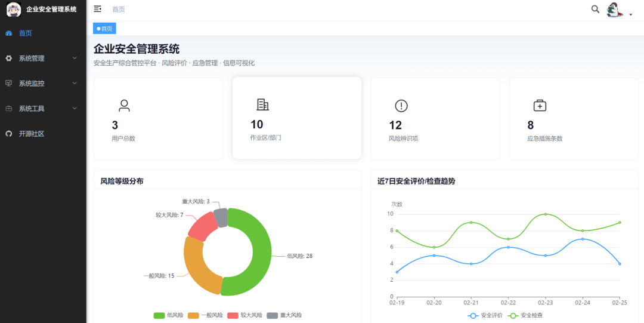Click the 重大风险: 3 chart label
The width and height of the screenshot is (644, 323).
click(x=196, y=201)
